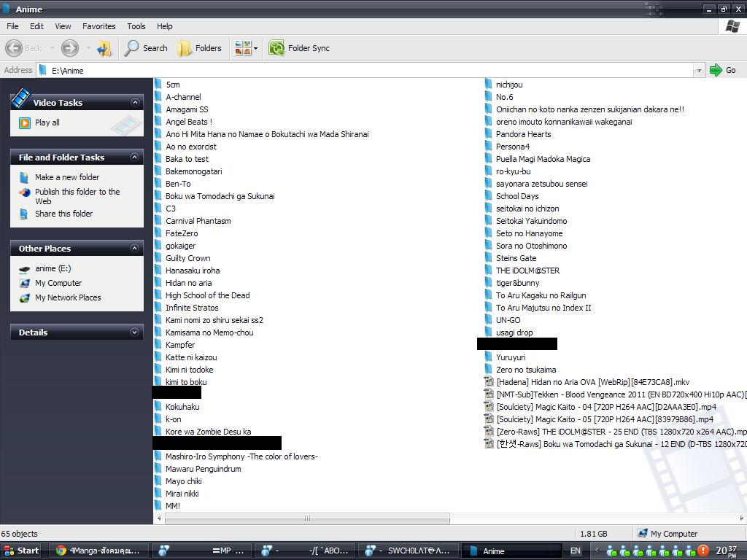747x560 pixels.
Task: Switch to the SWCH0LATE taskbar window
Action: click(410, 551)
